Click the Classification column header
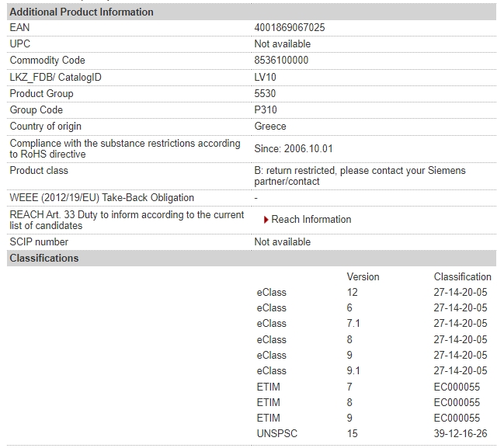 tap(462, 276)
